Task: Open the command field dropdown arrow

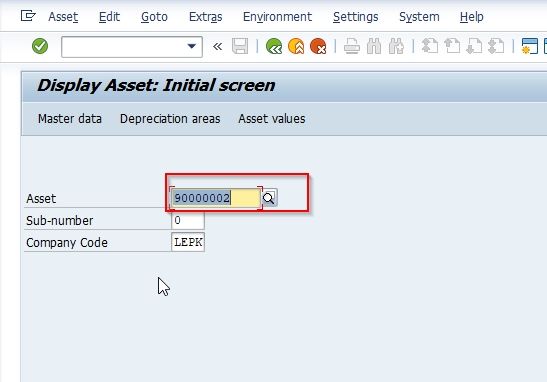Action: click(192, 46)
